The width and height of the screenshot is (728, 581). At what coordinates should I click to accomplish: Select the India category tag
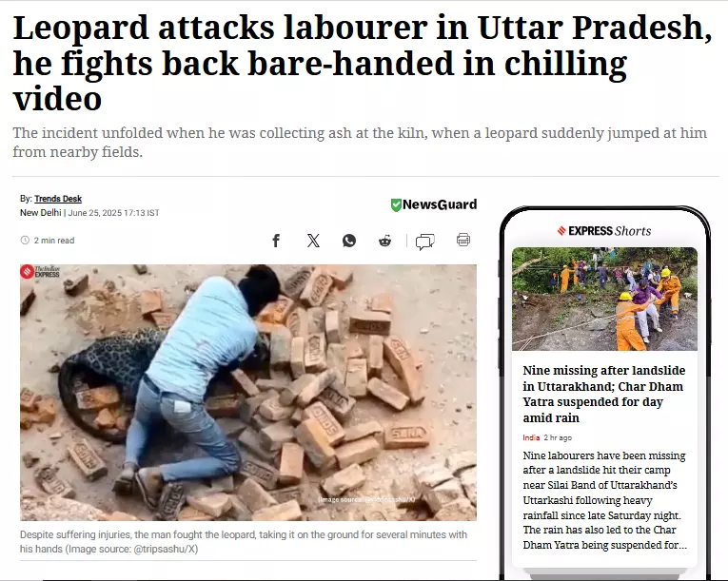tap(531, 437)
